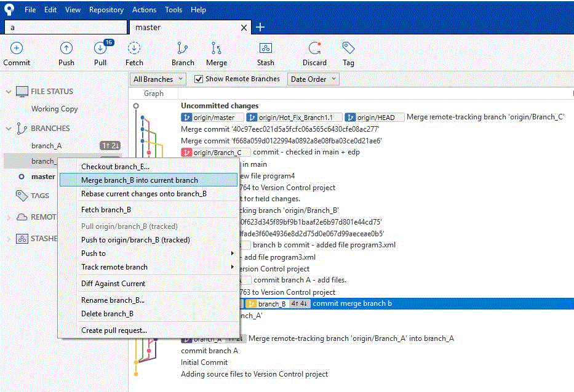Open the View menu
Viewport: 574px width, 392px height.
pyautogui.click(x=73, y=9)
